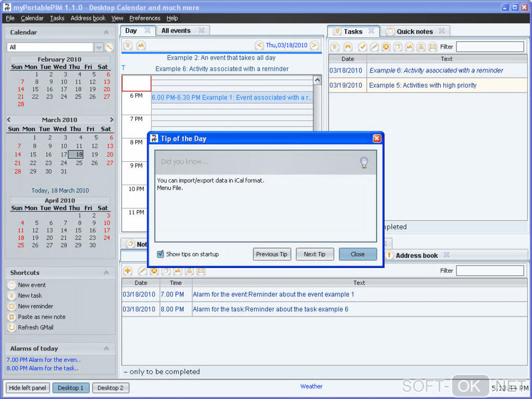Collapse the Calendar panel

point(106,32)
